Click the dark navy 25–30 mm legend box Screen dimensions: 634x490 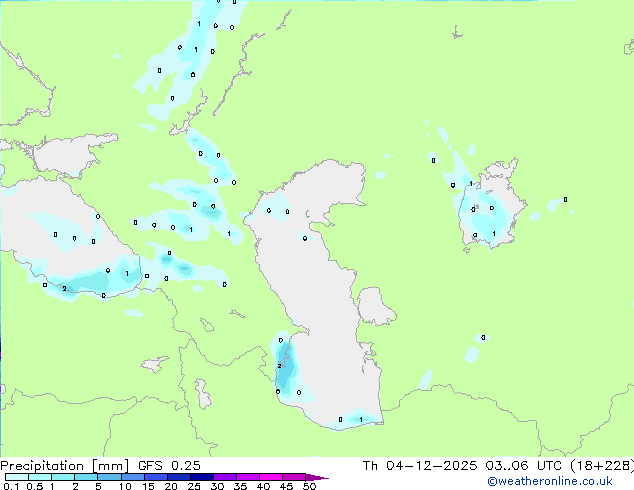[x=201, y=477]
